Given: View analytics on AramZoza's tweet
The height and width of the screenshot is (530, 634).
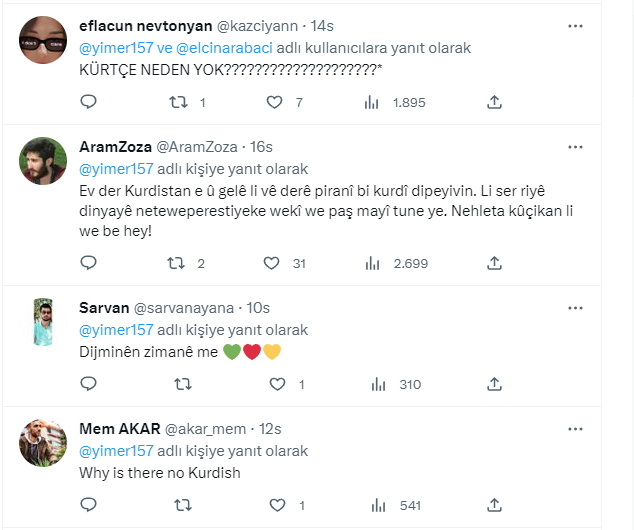Looking at the screenshot, I should (x=374, y=264).
